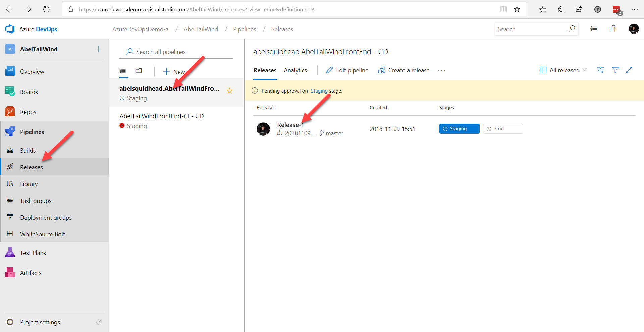Open the All releases dropdown
The image size is (644, 332).
563,70
